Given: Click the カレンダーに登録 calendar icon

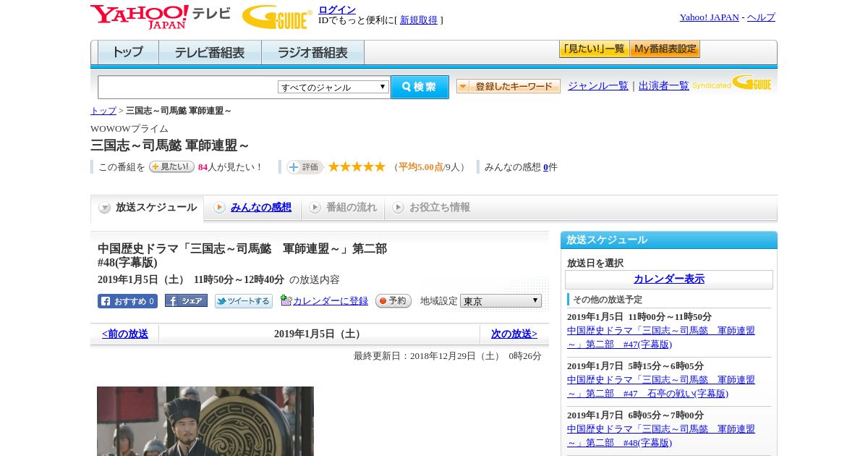Looking at the screenshot, I should click(286, 300).
